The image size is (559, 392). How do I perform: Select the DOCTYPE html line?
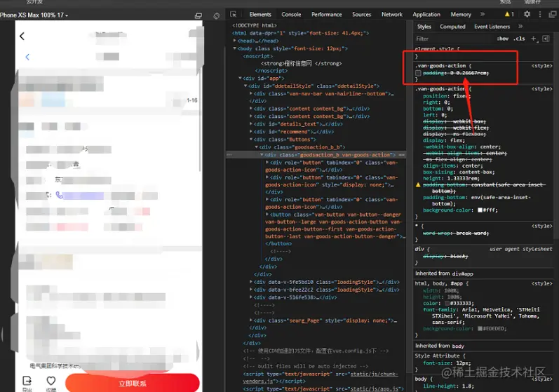pyautogui.click(x=254, y=25)
